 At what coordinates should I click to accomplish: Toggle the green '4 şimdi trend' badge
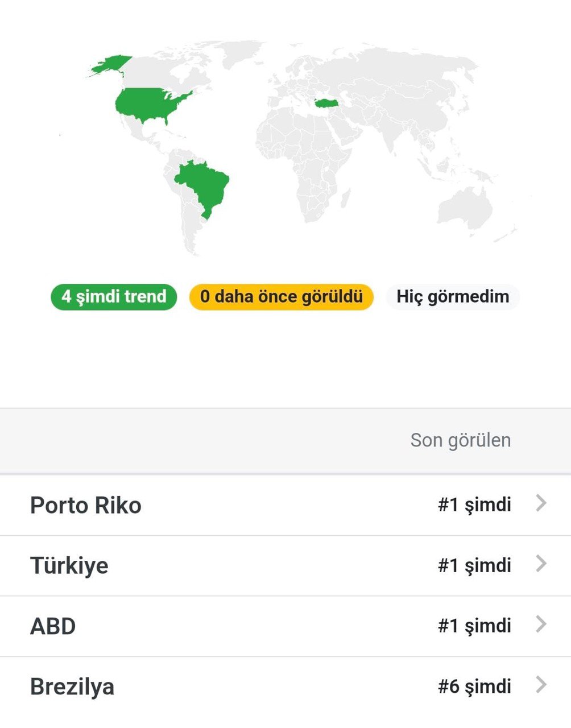(114, 297)
